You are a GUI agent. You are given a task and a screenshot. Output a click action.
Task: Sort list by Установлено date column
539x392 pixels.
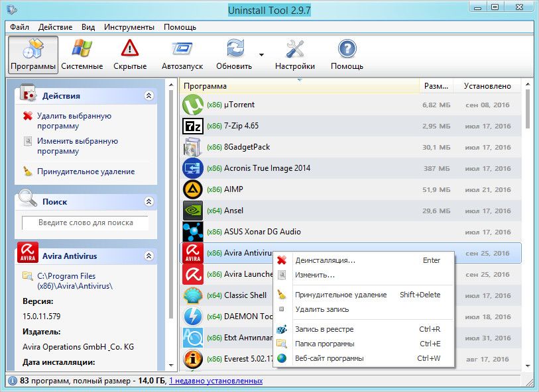point(487,86)
